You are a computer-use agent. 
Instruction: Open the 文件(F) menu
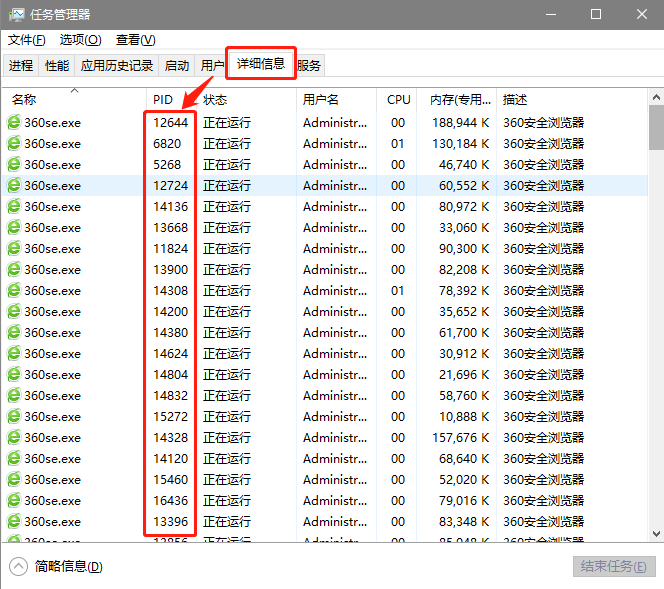pos(26,40)
